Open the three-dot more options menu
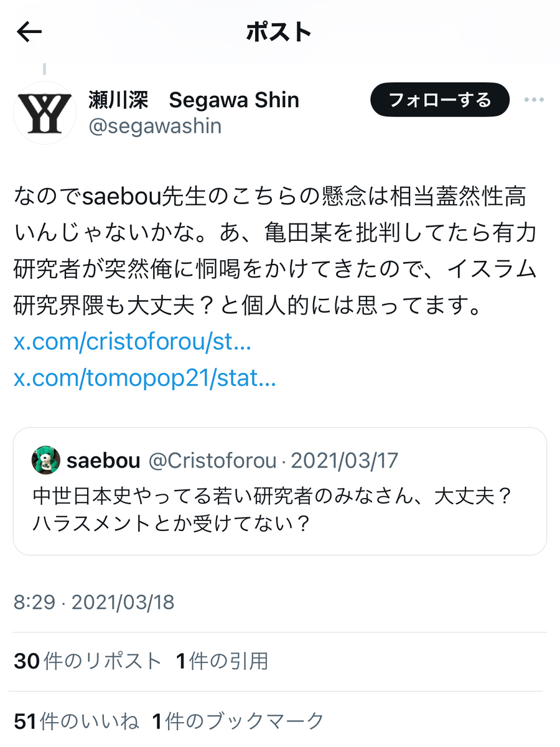This screenshot has height=747, width=560. tap(534, 100)
